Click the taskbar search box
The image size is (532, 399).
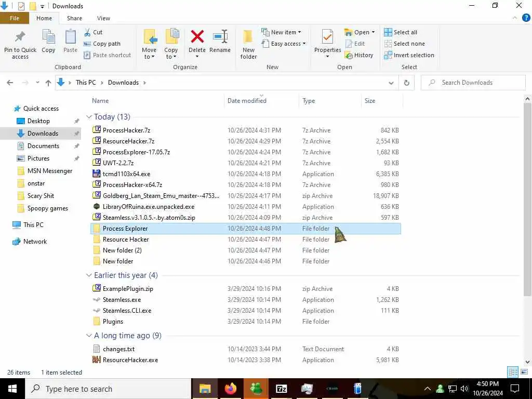(x=108, y=389)
